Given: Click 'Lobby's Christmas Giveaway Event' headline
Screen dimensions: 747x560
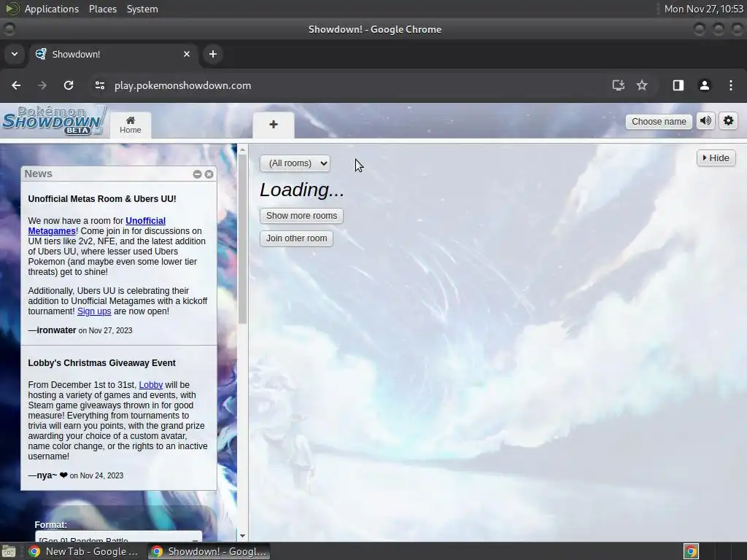Looking at the screenshot, I should 101,363.
